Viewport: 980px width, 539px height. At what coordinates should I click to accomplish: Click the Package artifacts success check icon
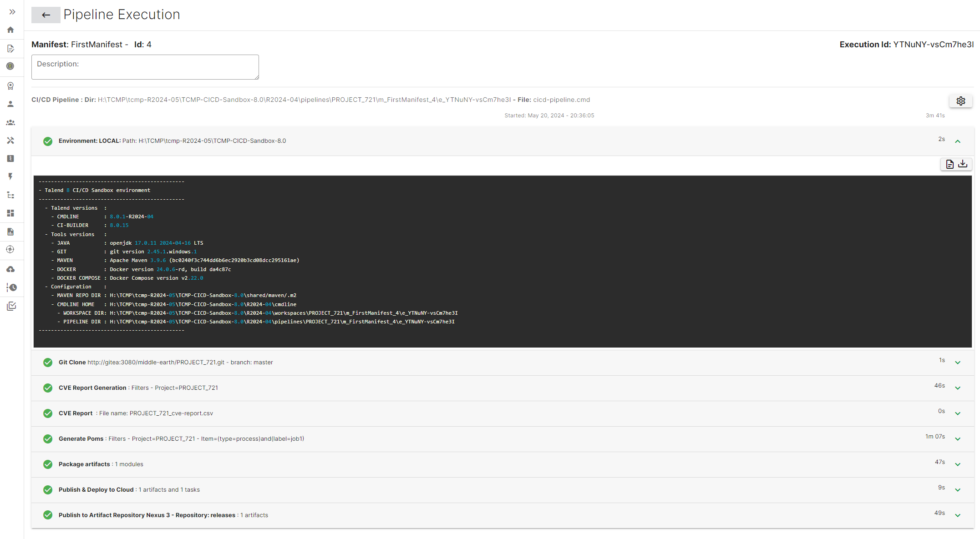[48, 464]
